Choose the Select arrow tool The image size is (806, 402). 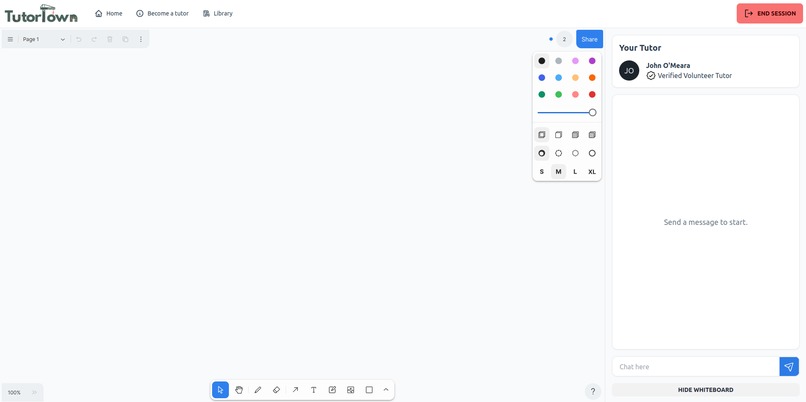point(221,390)
